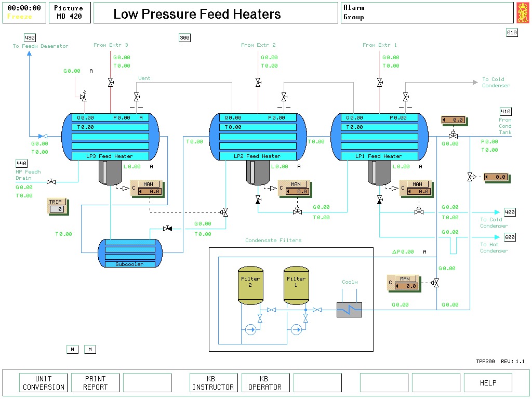This screenshot has height=399, width=532.
Task: Select the LP3 heater vent valve
Action: click(x=137, y=97)
